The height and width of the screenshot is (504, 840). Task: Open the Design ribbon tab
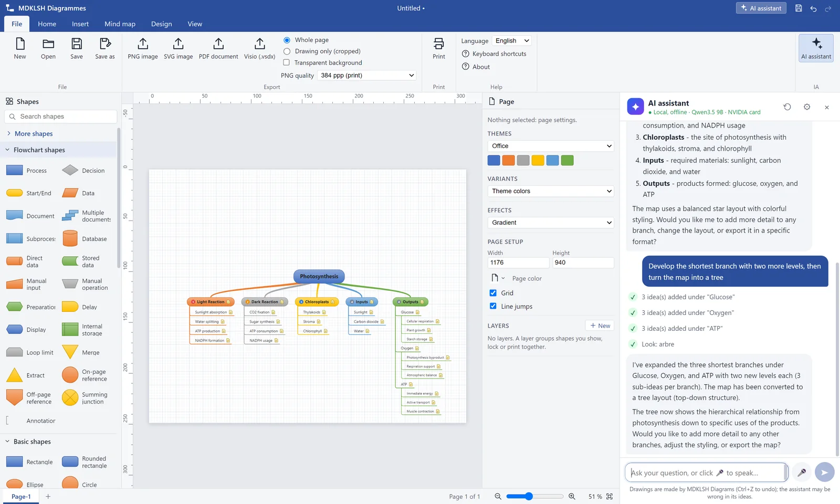pos(161,24)
